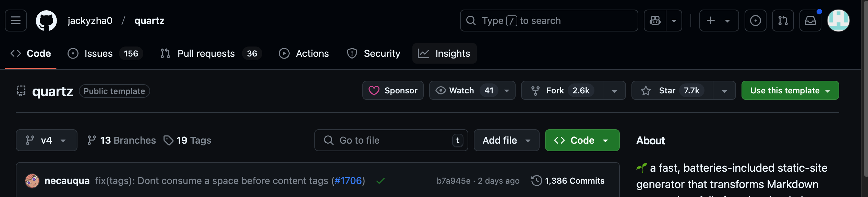Image resolution: width=868 pixels, height=197 pixels.
Task: Click the user profile avatar
Action: tap(838, 21)
